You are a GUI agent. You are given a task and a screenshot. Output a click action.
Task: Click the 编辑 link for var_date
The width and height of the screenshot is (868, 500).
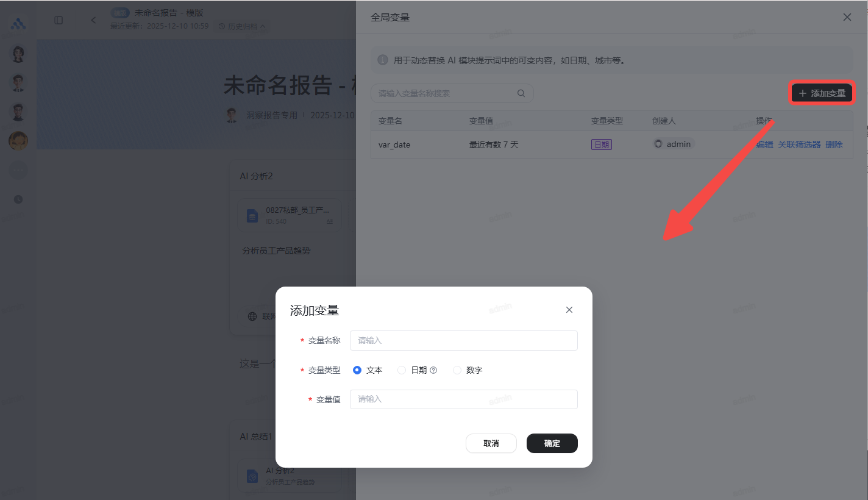tap(764, 145)
